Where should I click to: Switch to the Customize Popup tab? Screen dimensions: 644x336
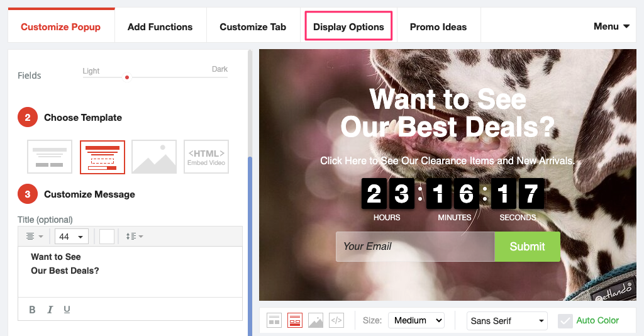pyautogui.click(x=61, y=26)
